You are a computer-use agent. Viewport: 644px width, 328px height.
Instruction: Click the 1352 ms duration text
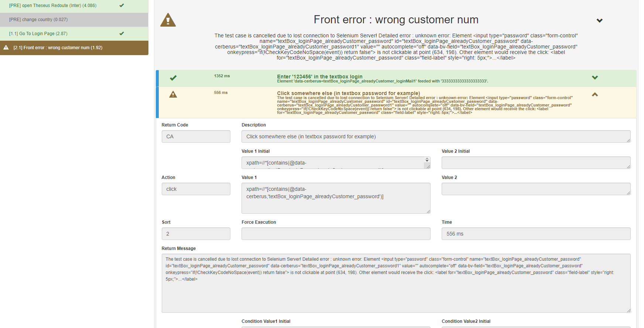point(222,76)
